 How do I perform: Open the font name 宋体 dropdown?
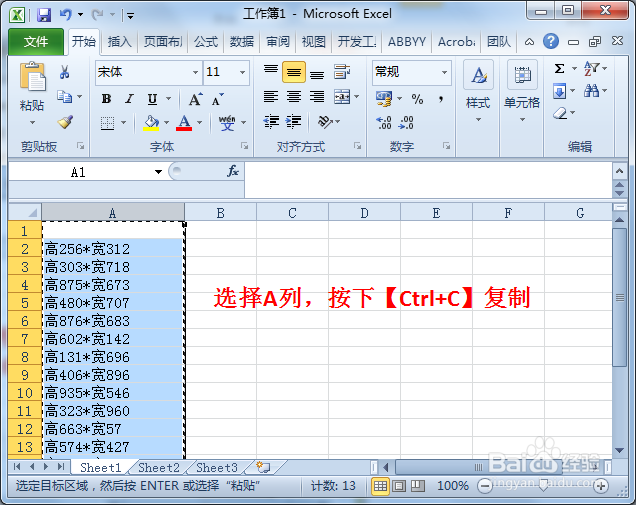pos(196,72)
